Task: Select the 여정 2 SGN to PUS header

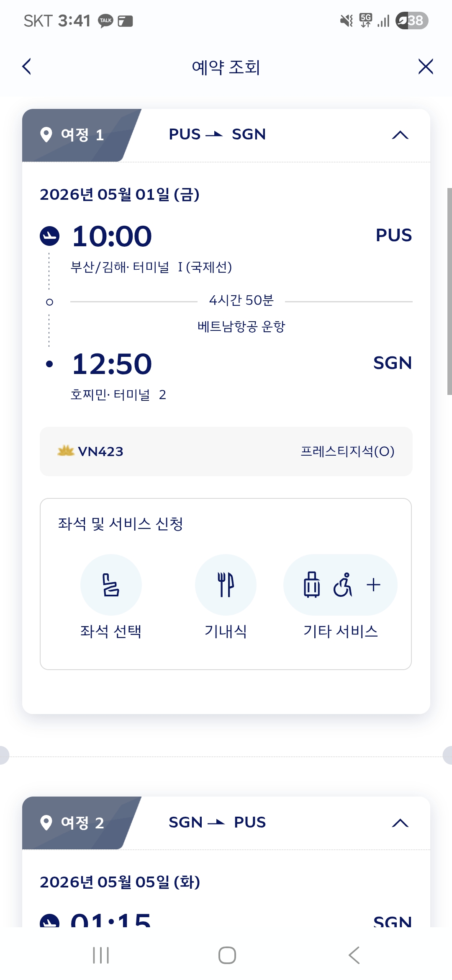Action: tap(217, 823)
